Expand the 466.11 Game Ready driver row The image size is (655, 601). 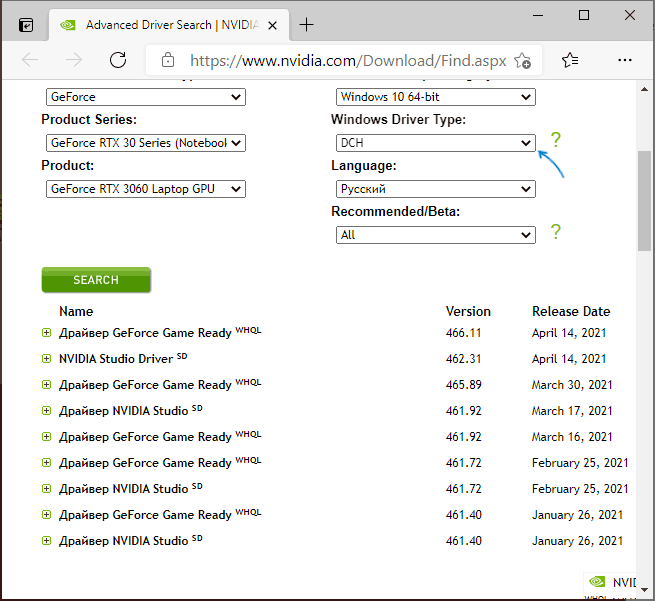pyautogui.click(x=46, y=333)
